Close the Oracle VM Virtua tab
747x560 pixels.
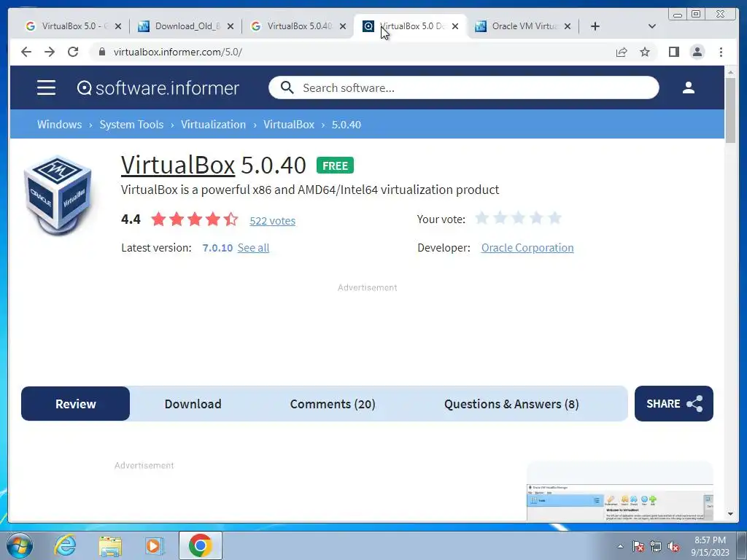coord(568,26)
